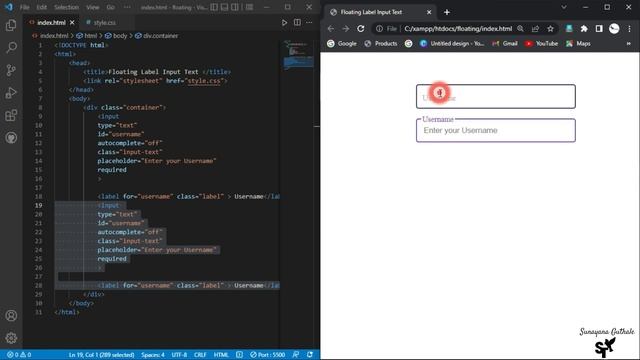The height and width of the screenshot is (360, 640).
Task: Open the Google bookmark
Action: [x=342, y=43]
